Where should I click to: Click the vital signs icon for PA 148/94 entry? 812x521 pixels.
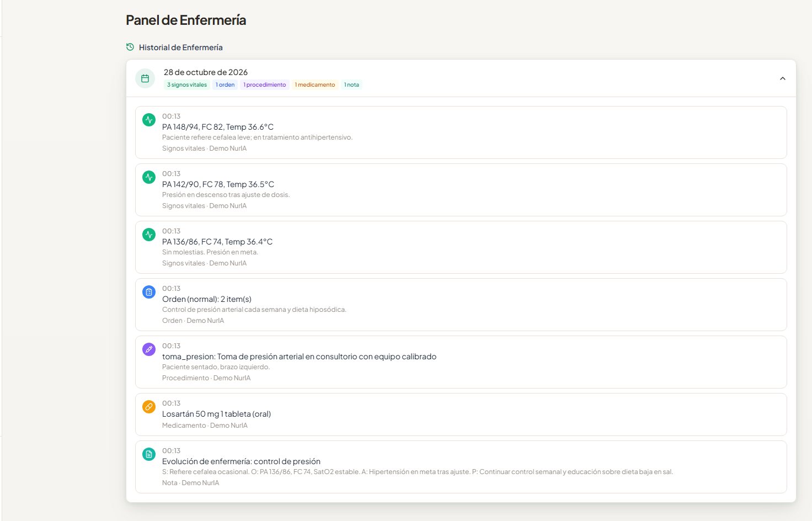149,120
